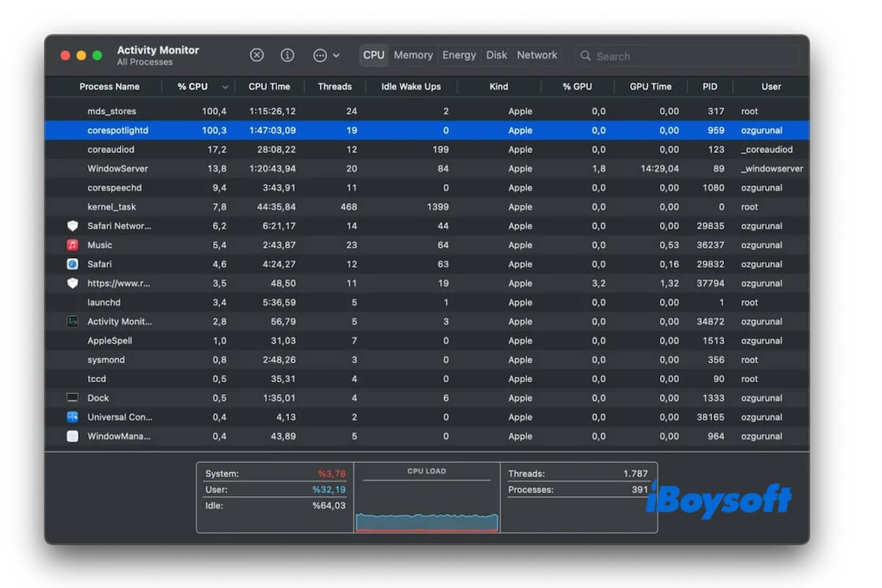Sort by Threads column header
Screen dimensions: 882x588
[334, 87]
